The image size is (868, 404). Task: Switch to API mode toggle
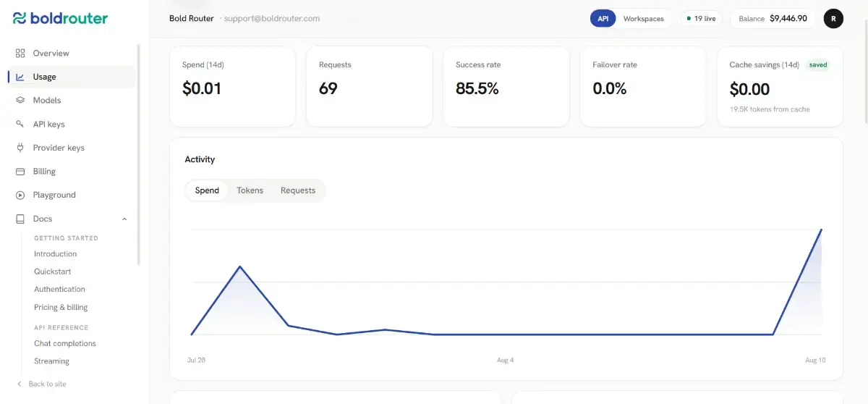coord(603,19)
